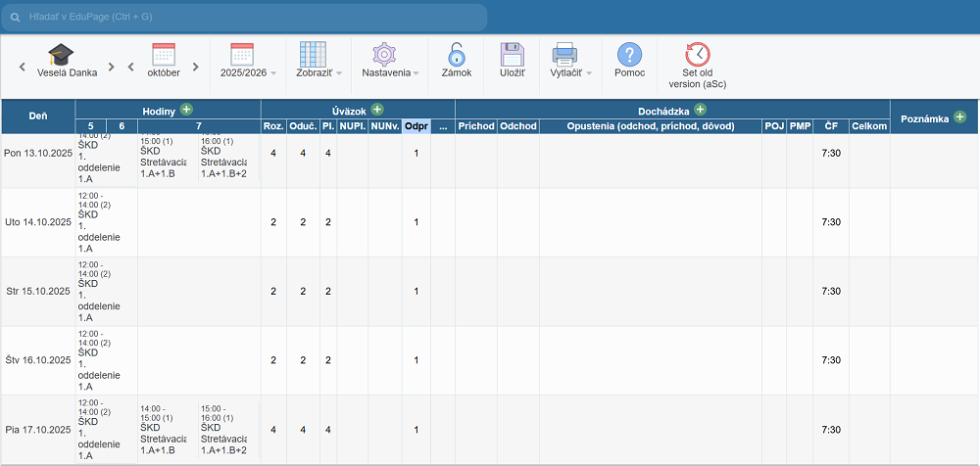The height and width of the screenshot is (466, 980).
Task: Open the Zobraziť view dropdown
Action: 318,73
